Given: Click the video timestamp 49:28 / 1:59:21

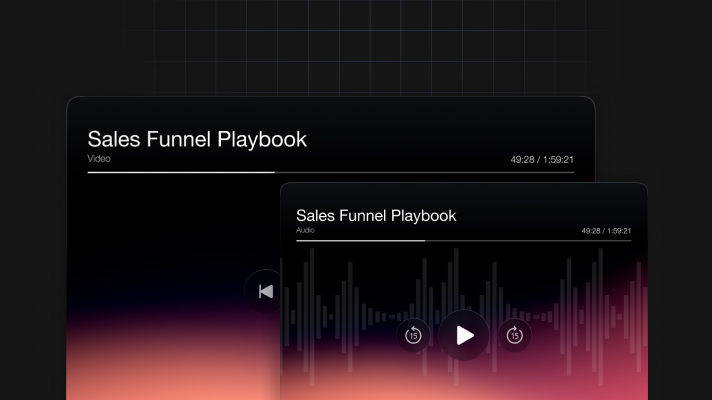Looking at the screenshot, I should pos(548,159).
